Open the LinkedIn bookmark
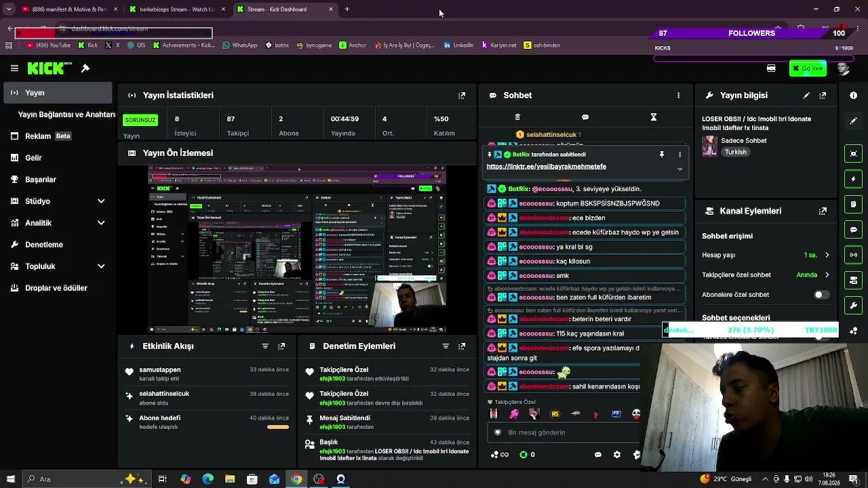The image size is (868, 488). tap(458, 45)
